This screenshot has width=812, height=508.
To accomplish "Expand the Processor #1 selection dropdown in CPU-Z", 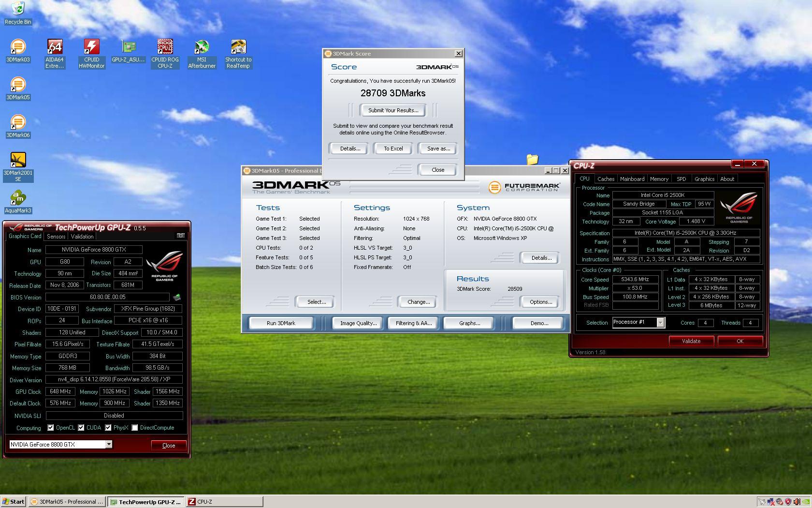I will click(660, 322).
